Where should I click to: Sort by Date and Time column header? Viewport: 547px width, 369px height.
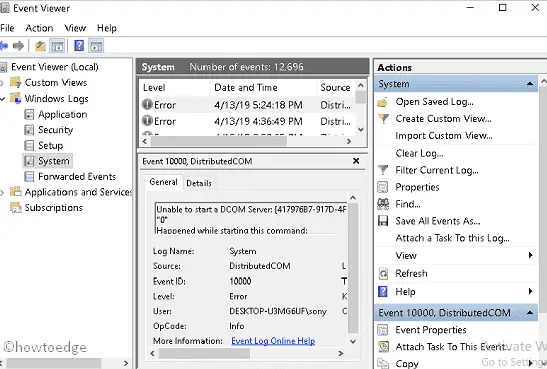tap(263, 88)
